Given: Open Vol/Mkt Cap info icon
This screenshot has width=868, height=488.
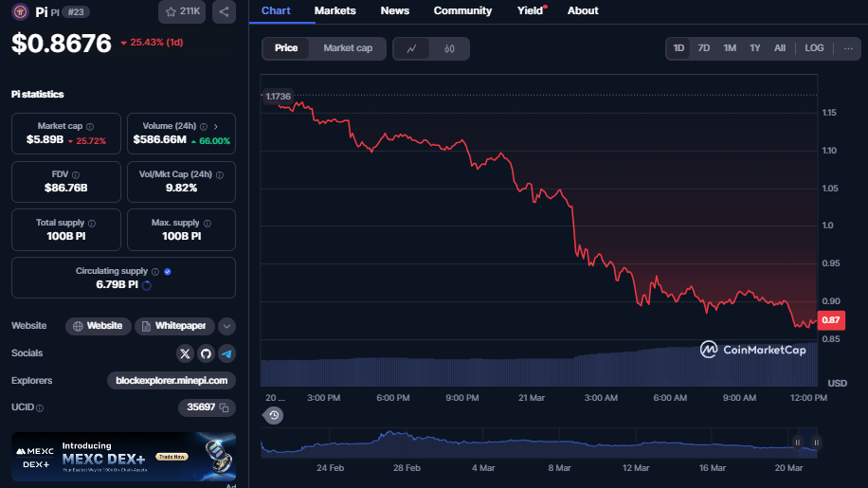Looking at the screenshot, I should 220,175.
